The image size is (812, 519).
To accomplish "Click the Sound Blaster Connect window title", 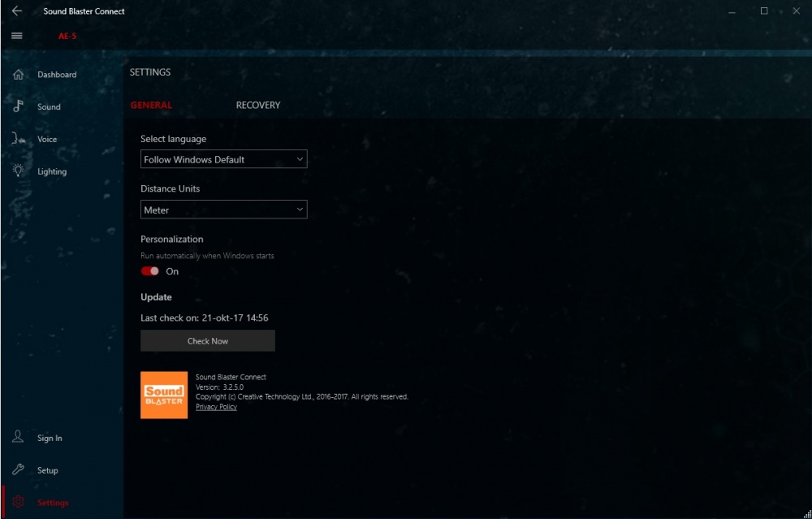I will 84,11.
